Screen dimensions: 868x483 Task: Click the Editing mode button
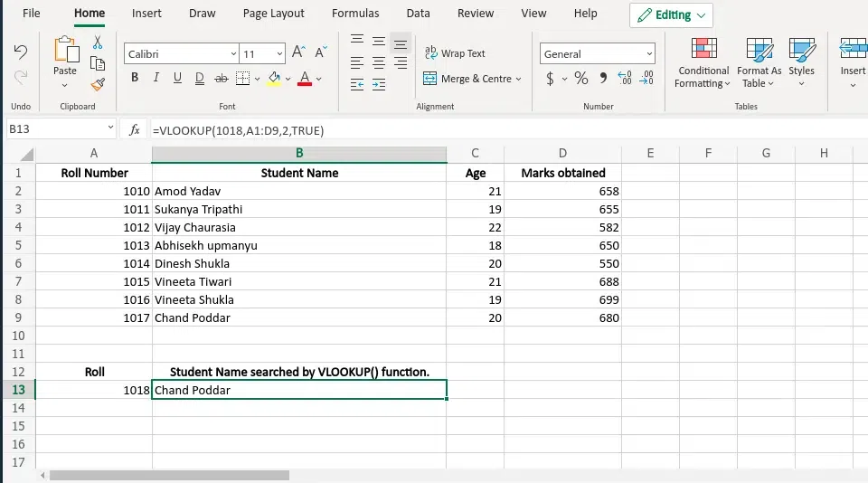671,15
